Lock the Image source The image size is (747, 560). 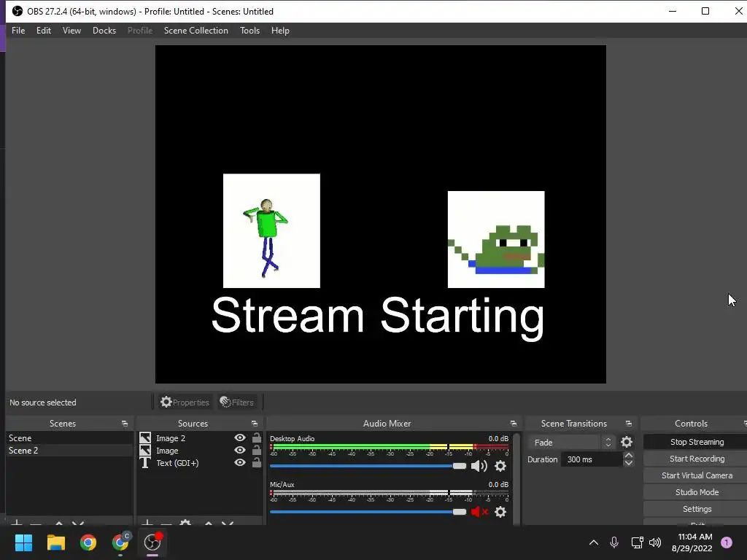coord(256,449)
